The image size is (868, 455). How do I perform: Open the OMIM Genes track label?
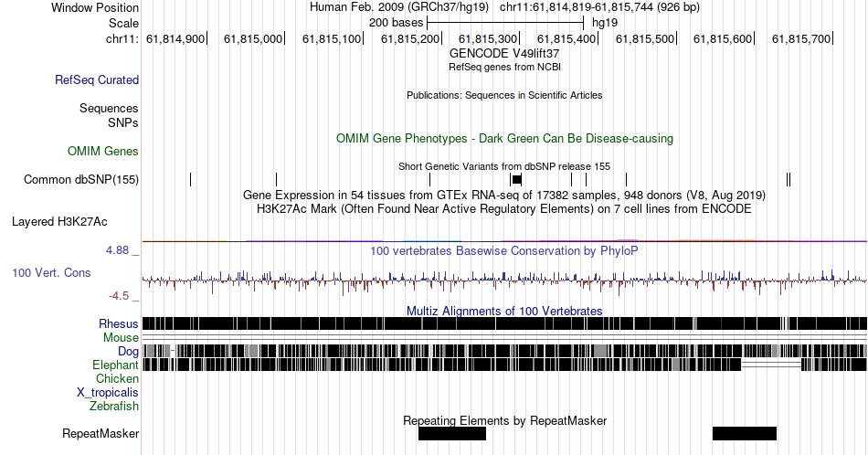(x=103, y=151)
